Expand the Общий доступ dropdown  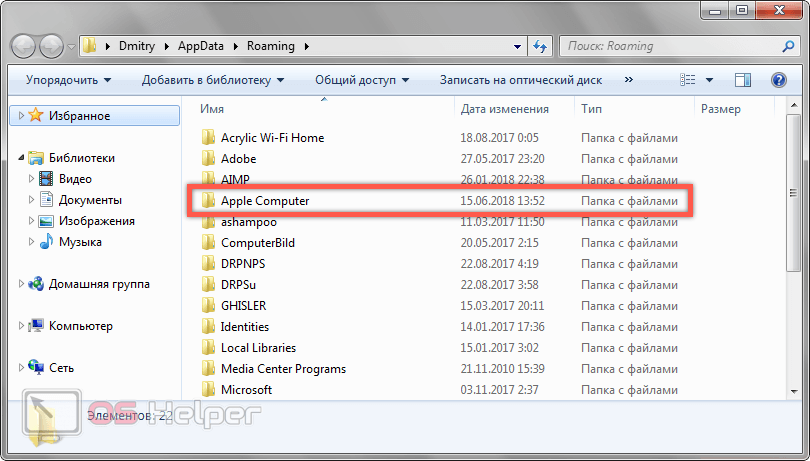click(x=361, y=80)
